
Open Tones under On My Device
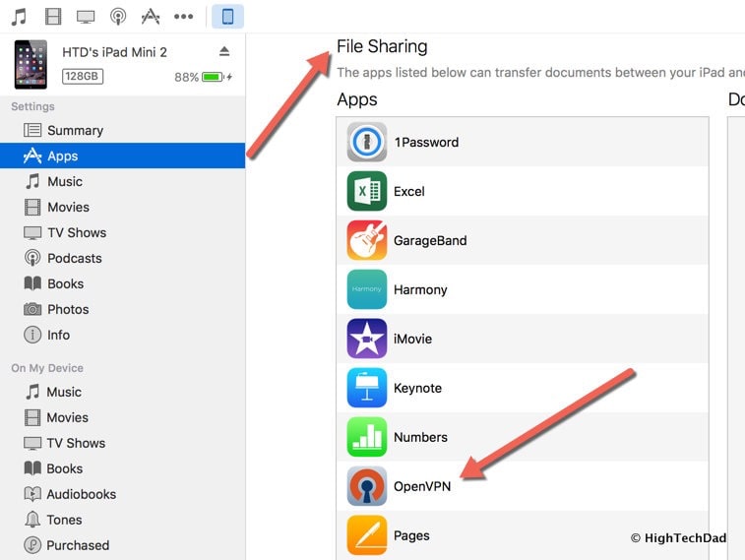(x=123, y=520)
